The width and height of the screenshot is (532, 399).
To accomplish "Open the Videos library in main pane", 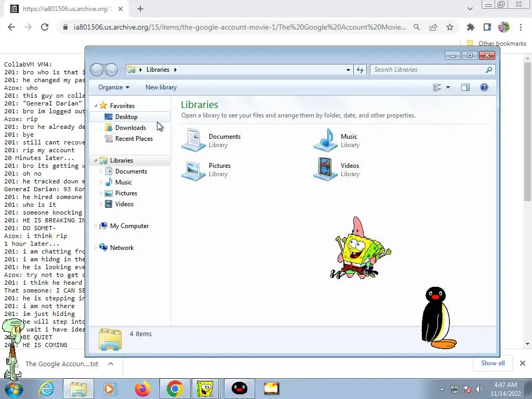I will (x=337, y=169).
